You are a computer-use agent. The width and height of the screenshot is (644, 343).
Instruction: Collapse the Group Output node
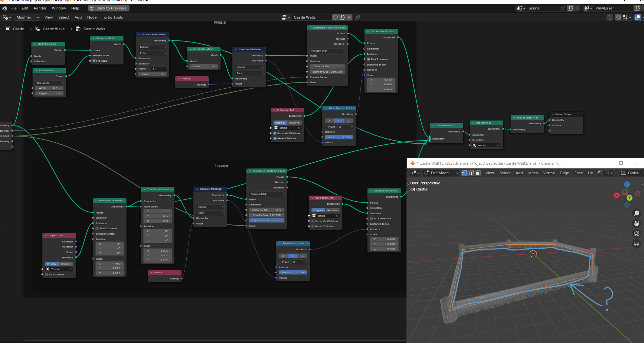553,114
